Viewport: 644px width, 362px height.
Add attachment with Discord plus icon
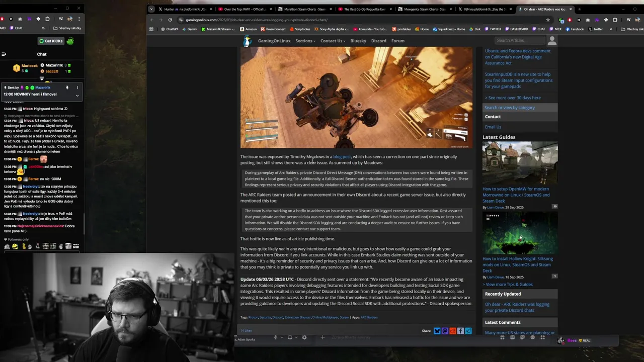coord(323,337)
